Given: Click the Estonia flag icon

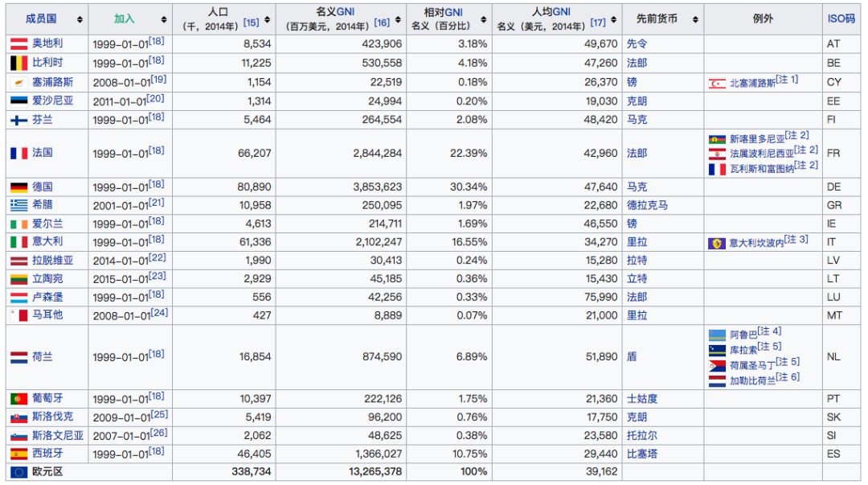Looking at the screenshot, I should 18,101.
